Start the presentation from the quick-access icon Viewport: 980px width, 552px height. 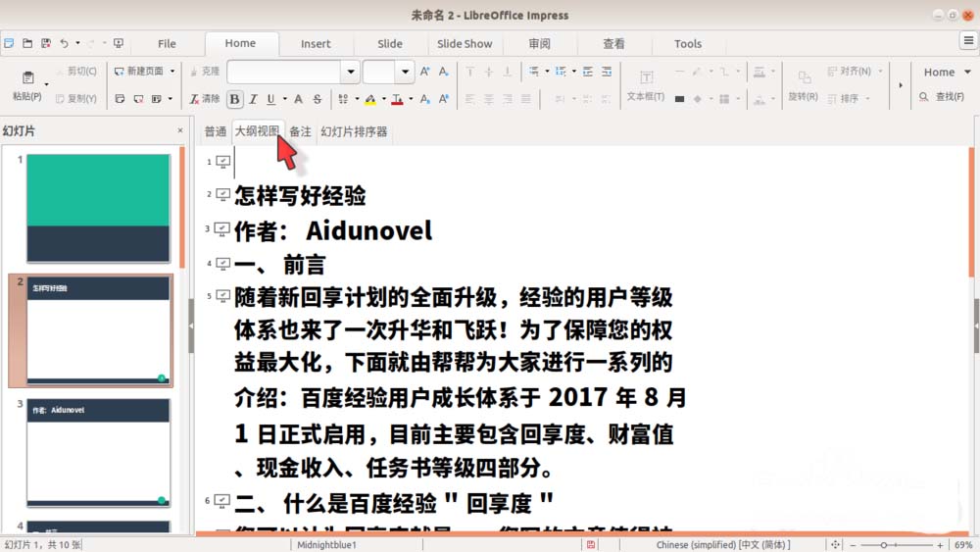pyautogui.click(x=119, y=43)
